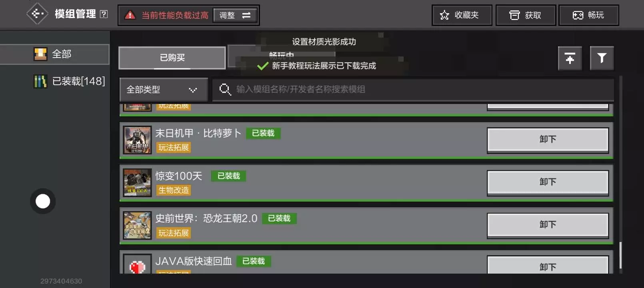The width and height of the screenshot is (644, 288).
Task: Open the 收藏夹 favorites star button
Action: (x=462, y=15)
